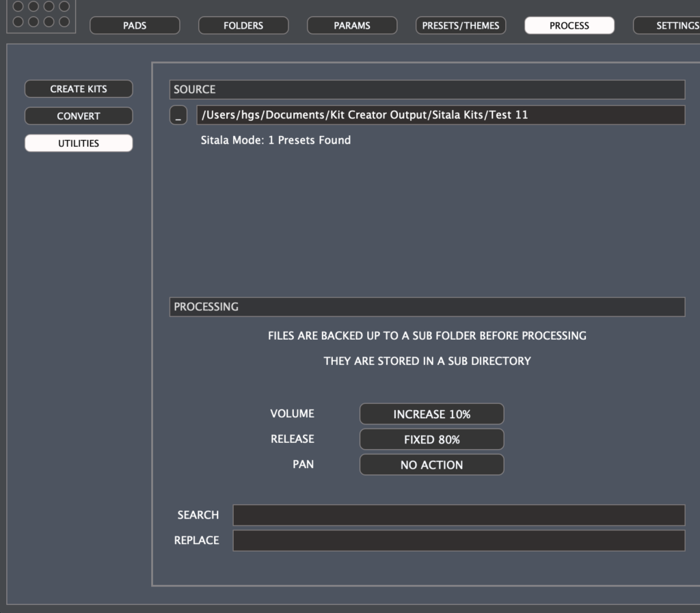Click the PAN label
Image resolution: width=700 pixels, height=613 pixels.
tap(303, 465)
